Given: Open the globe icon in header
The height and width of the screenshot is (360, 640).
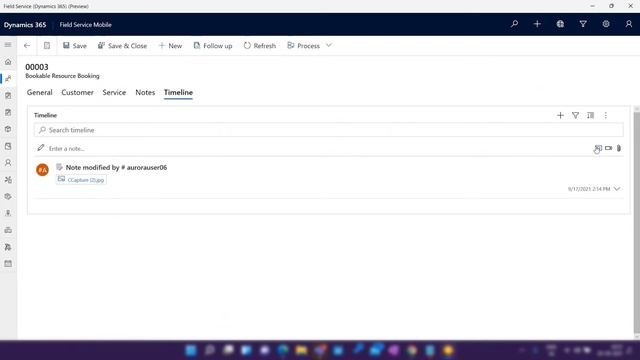Looking at the screenshot, I should click(x=560, y=24).
